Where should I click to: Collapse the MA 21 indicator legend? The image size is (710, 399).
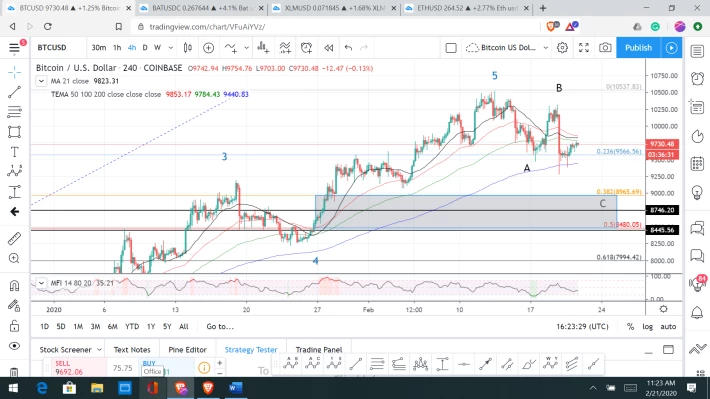(x=41, y=81)
